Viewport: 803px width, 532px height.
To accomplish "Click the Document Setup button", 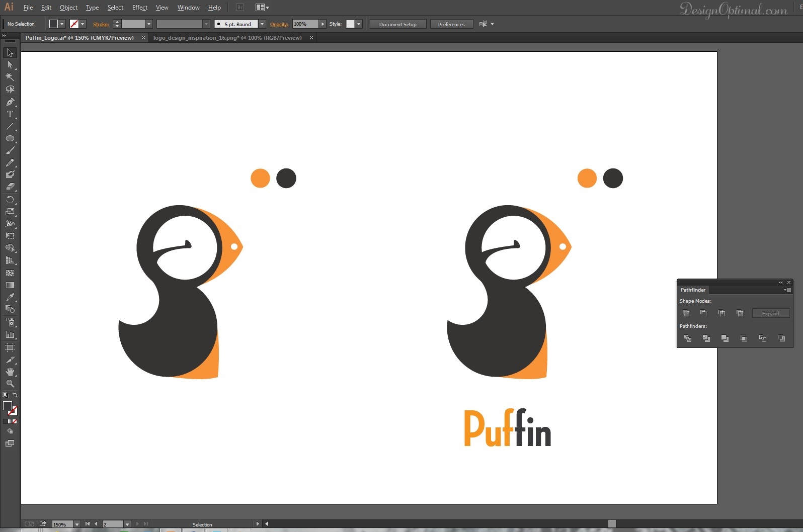I will coord(398,24).
